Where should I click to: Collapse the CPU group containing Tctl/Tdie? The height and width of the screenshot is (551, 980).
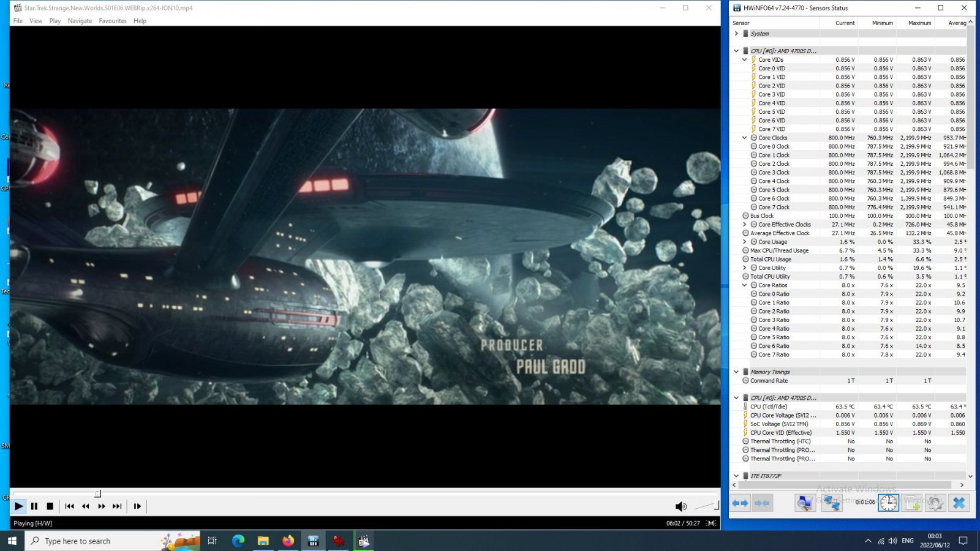tap(736, 398)
